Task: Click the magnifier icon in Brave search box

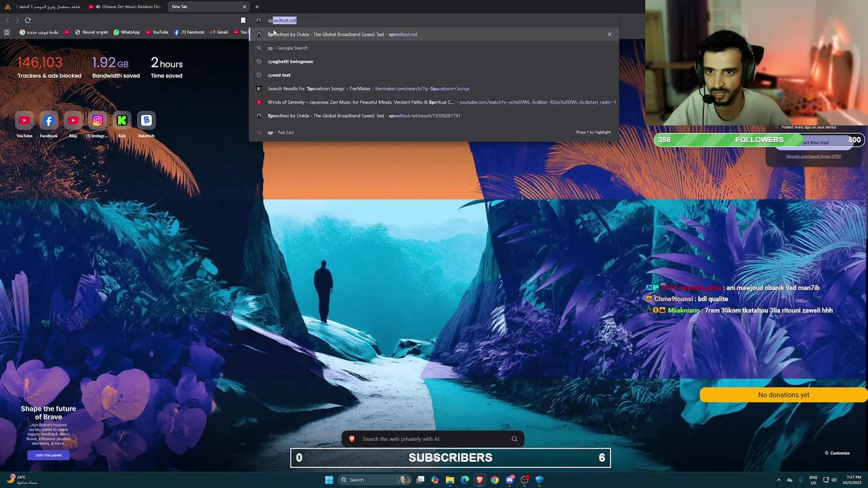Action: 515,439
